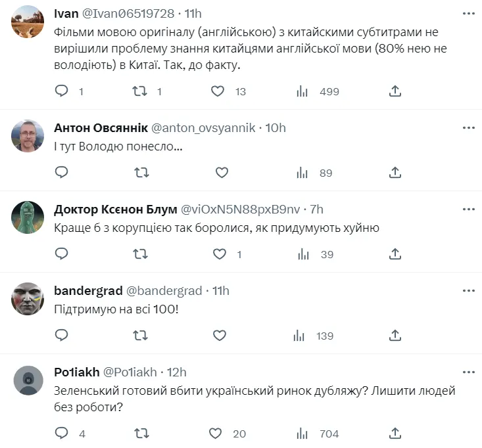482x448 pixels.
Task: Like Ivan's tweet with 13 likes
Action: coord(218,91)
